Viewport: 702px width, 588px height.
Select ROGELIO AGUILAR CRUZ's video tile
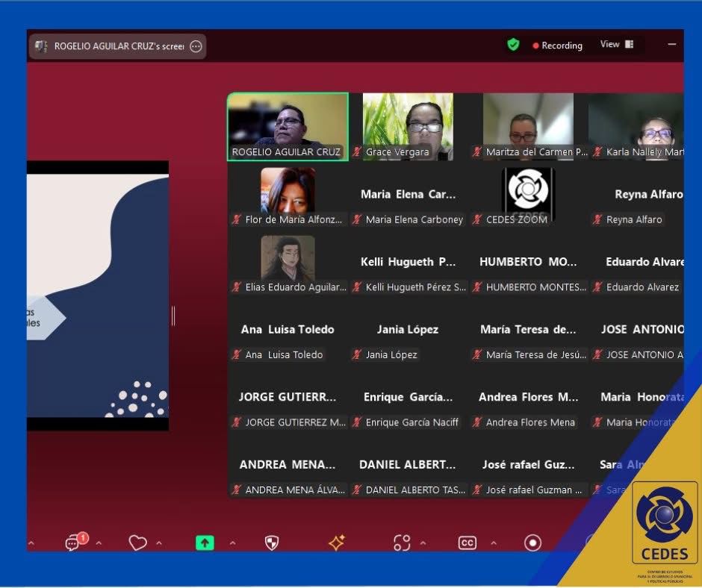pos(288,125)
